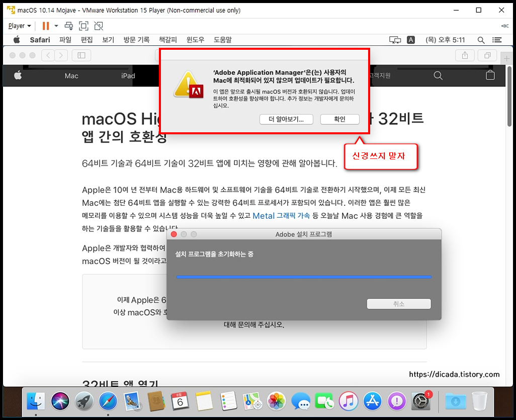Open Photos flower icon in Dock
The image size is (516, 420).
click(277, 401)
